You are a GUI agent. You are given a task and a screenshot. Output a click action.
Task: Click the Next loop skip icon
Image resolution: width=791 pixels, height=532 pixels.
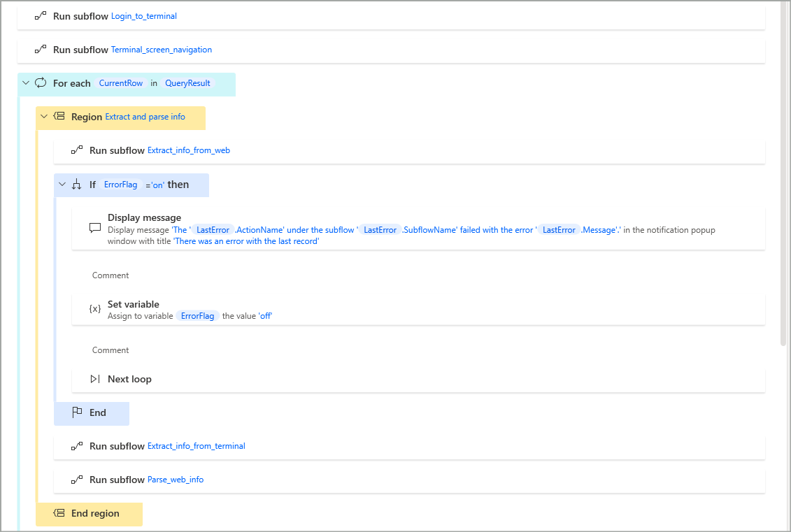click(x=95, y=379)
